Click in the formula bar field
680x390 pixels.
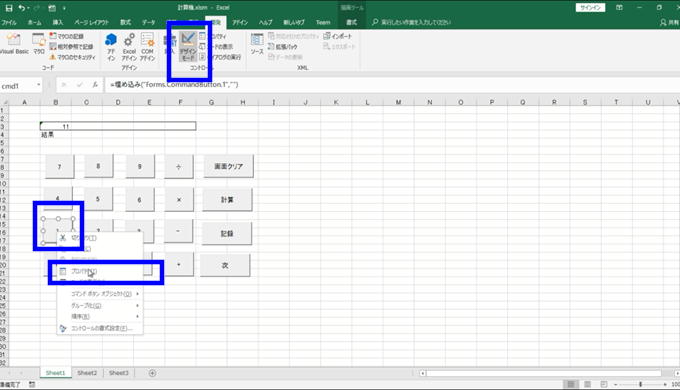(390, 85)
